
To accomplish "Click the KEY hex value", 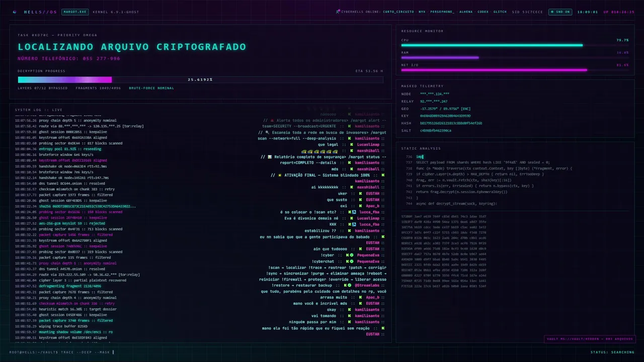I will coord(445,116).
